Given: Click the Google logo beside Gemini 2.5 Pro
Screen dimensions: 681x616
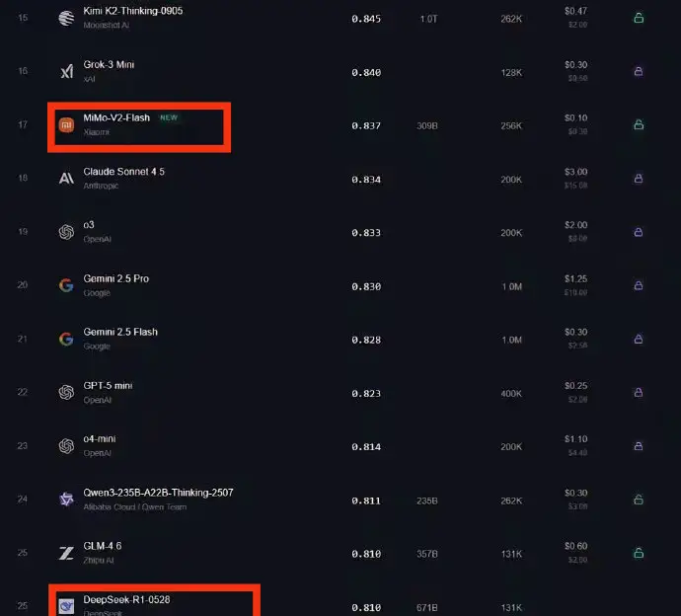Looking at the screenshot, I should coord(66,285).
